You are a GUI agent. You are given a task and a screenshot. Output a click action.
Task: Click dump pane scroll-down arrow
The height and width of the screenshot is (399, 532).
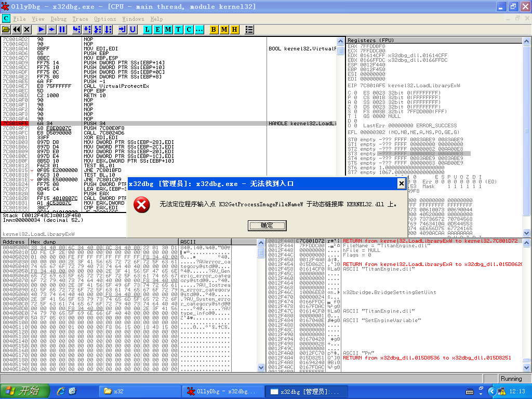coord(261,367)
